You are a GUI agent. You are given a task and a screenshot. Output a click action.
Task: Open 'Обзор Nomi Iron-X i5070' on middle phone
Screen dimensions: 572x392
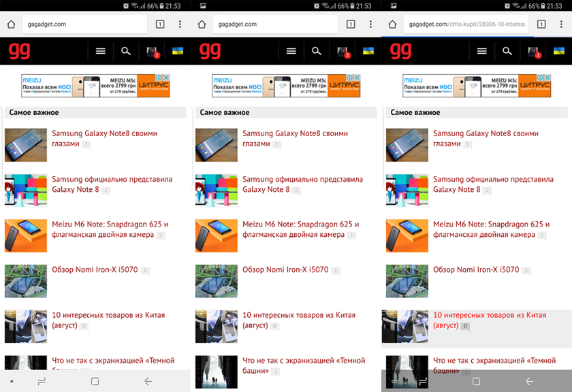coord(285,270)
